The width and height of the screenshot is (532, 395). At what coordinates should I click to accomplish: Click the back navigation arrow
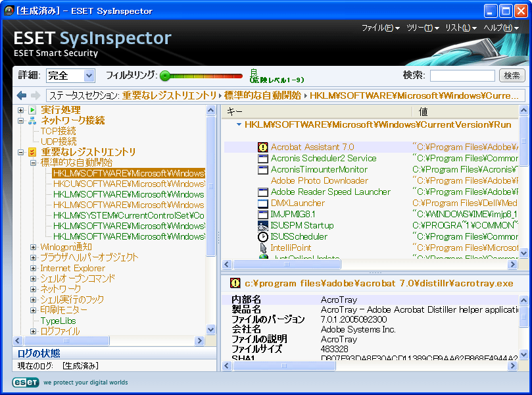pyautogui.click(x=22, y=95)
